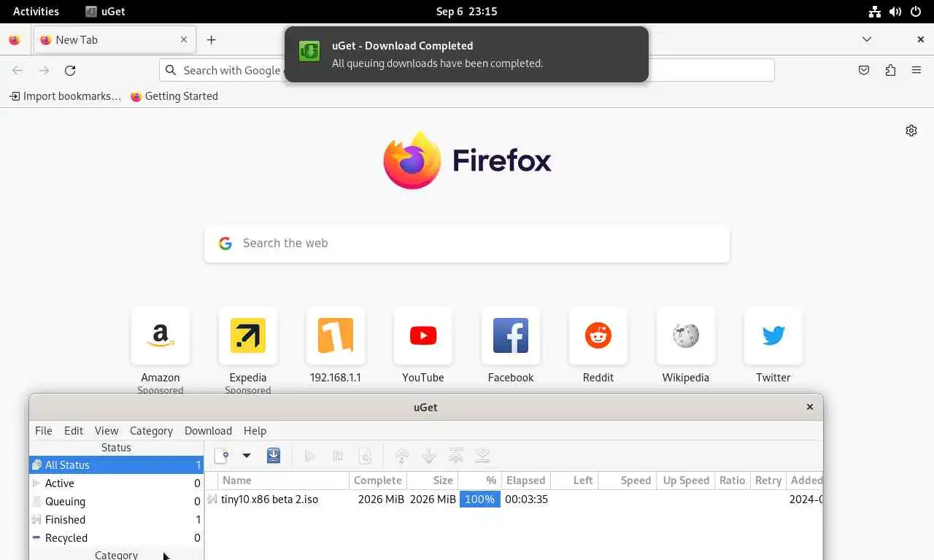This screenshot has width=934, height=560.
Task: Click the volume speaker icon in top bar
Action: click(x=895, y=11)
